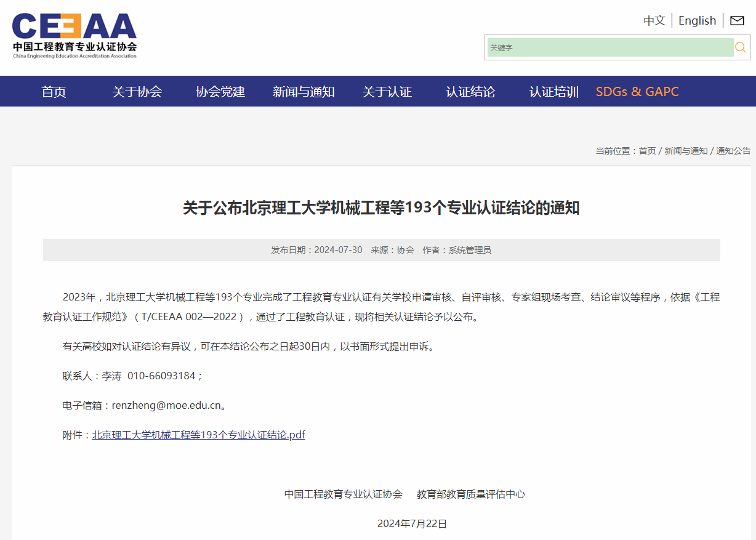Switch language to 中文

654,21
